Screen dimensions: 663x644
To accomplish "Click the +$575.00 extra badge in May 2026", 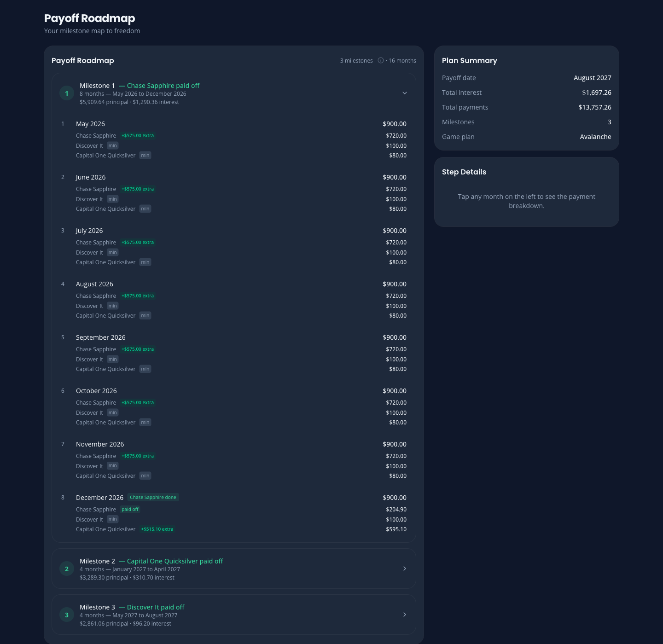I will [x=138, y=135].
